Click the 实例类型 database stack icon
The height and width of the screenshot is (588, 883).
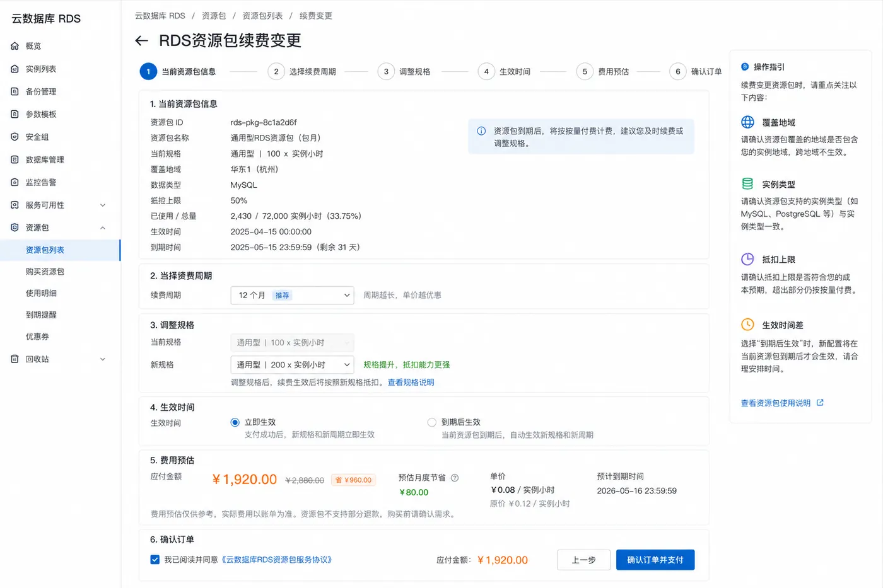747,184
